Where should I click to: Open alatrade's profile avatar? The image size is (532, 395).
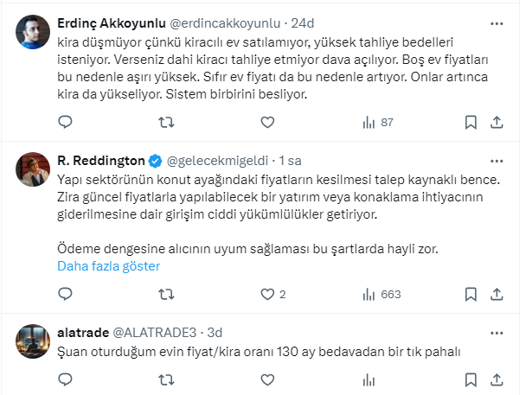34,341
